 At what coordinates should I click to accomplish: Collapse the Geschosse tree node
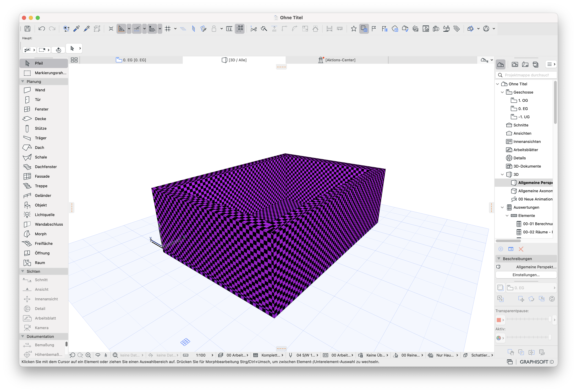[x=502, y=92]
